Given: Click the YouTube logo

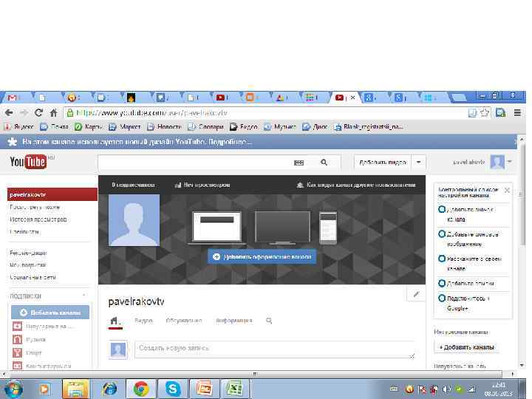Looking at the screenshot, I should [28, 162].
